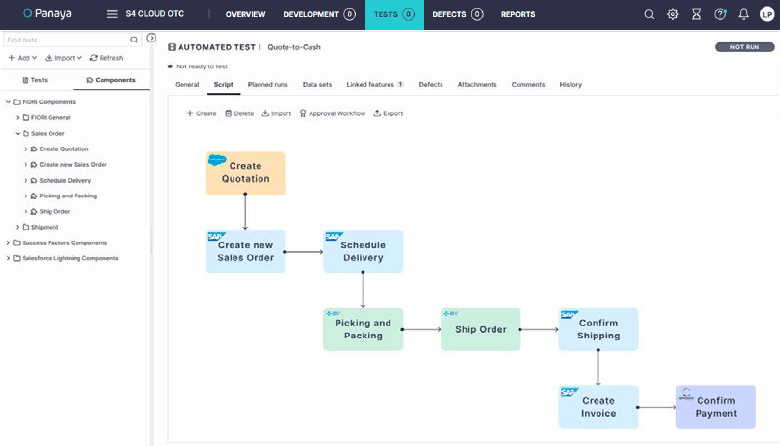Image resolution: width=780 pixels, height=446 pixels.
Task: Open the Attachments tab
Action: pyautogui.click(x=477, y=85)
